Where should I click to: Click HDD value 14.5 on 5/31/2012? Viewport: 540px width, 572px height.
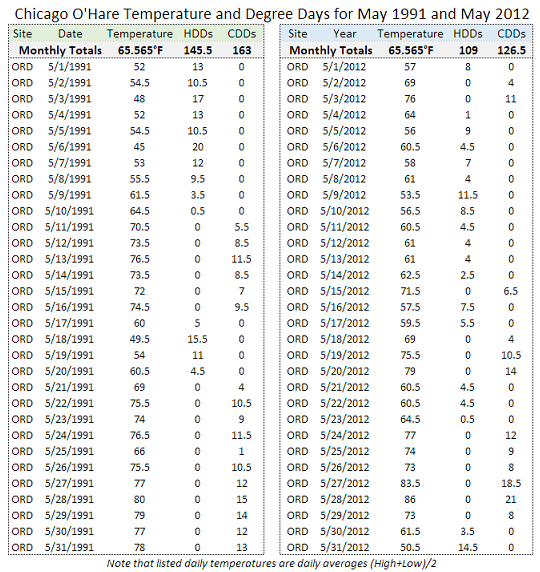[468, 548]
